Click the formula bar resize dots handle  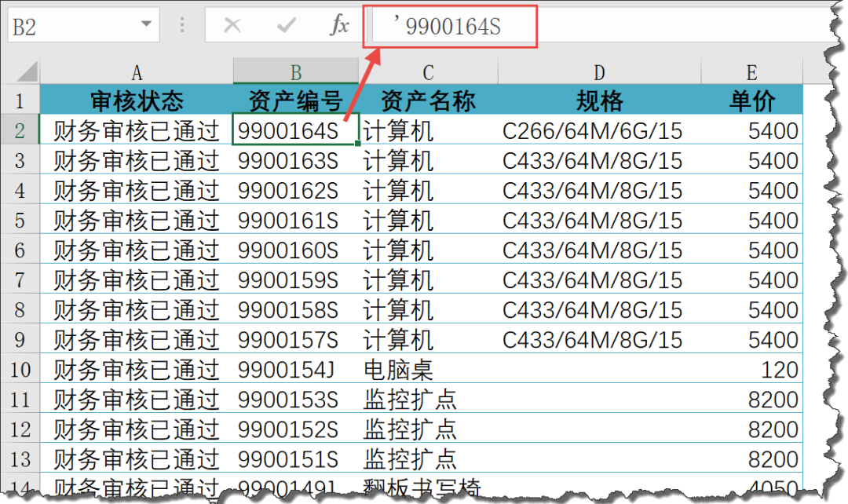pyautogui.click(x=183, y=26)
